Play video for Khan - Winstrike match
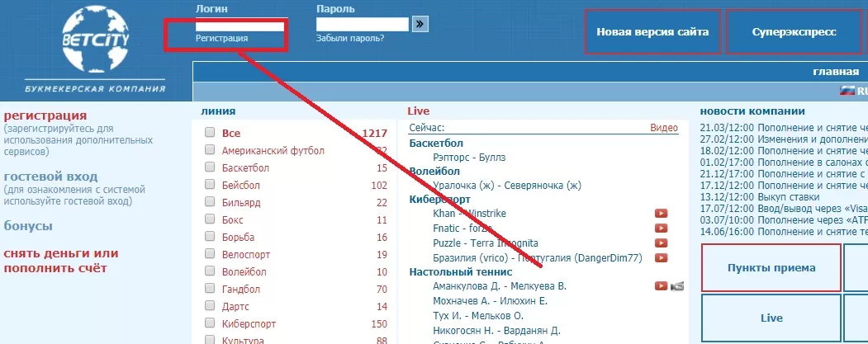The height and width of the screenshot is (344, 868). click(661, 214)
